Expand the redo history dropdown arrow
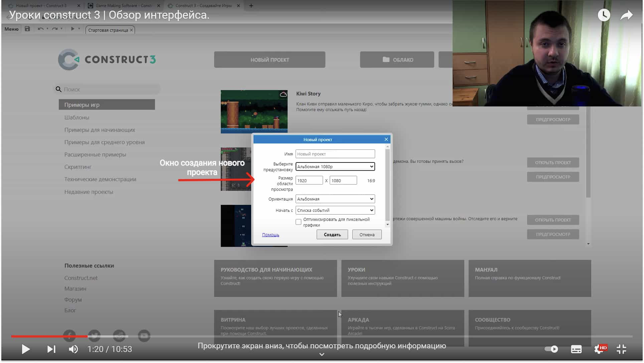The height and width of the screenshot is (363, 644). pos(61,29)
